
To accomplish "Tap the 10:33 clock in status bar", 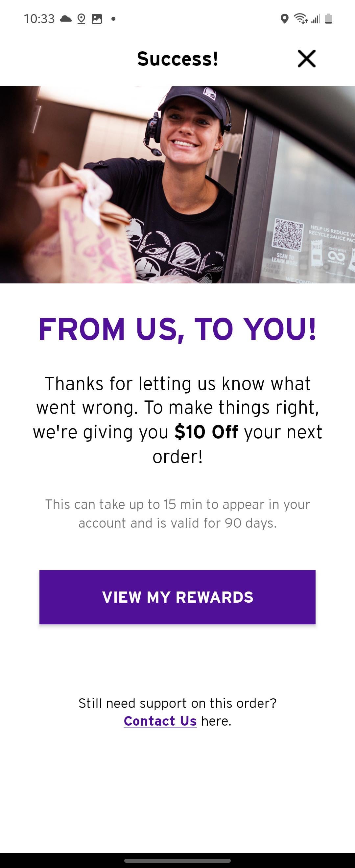I will point(39,19).
